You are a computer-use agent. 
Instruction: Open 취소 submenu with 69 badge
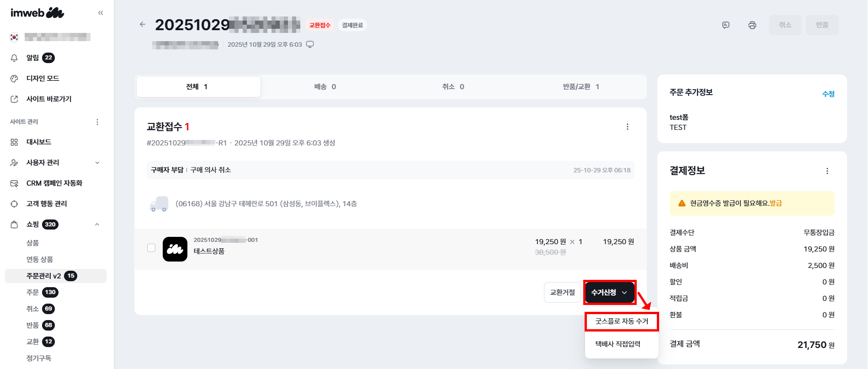click(32, 309)
